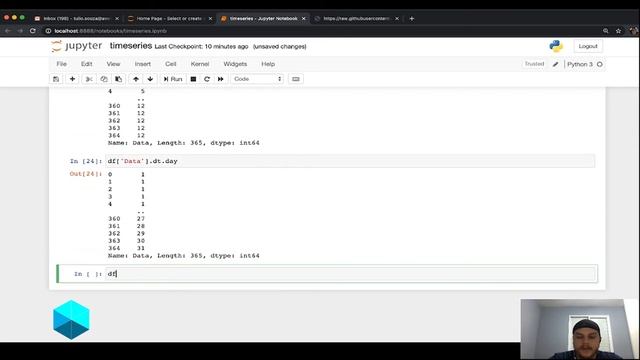Insert a cell below with plus icon

point(72,79)
